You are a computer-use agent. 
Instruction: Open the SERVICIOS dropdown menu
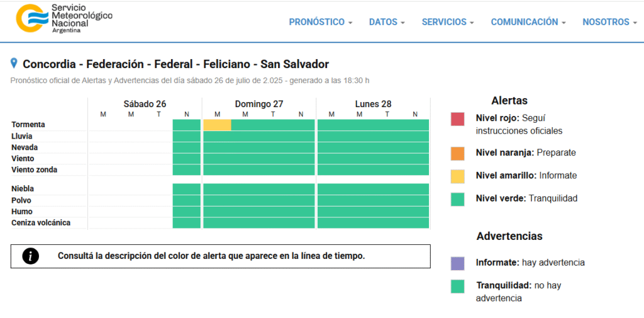(448, 22)
